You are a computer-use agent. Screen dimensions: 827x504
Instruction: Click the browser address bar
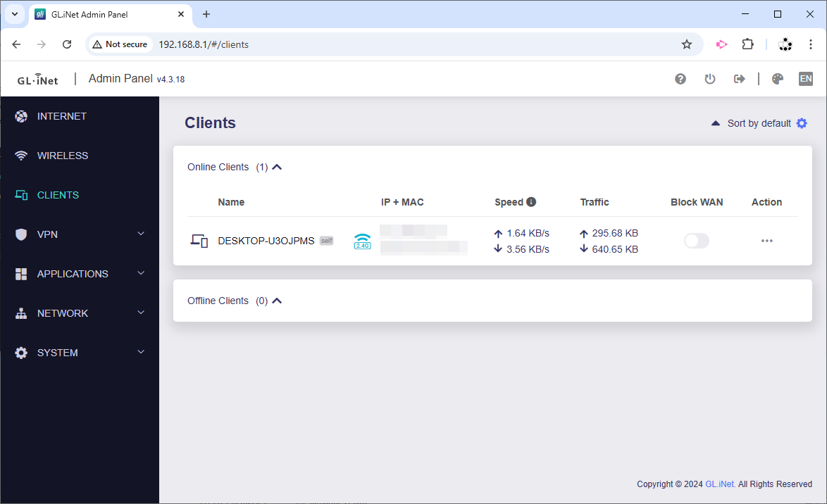click(x=416, y=44)
